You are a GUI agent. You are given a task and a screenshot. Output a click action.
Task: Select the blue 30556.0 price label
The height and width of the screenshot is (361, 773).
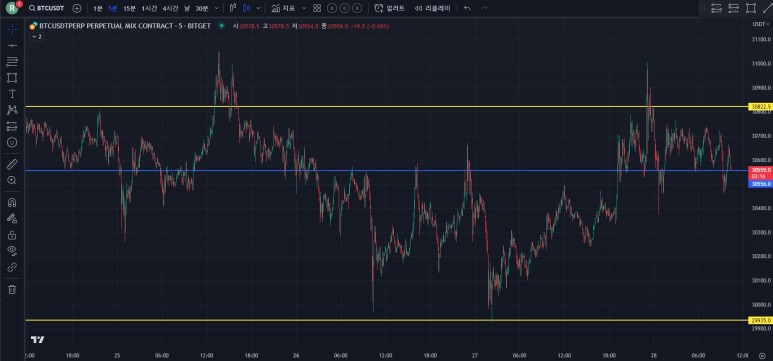coord(760,184)
